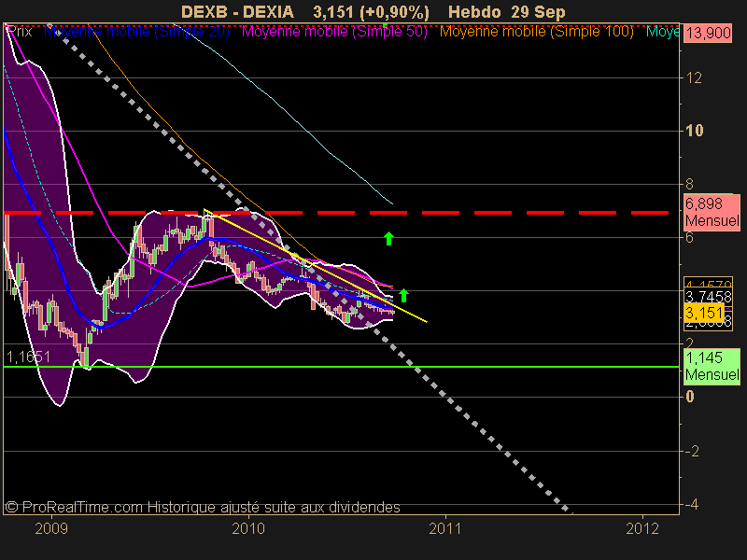Viewport: 747px width, 560px height.
Task: Select the red dashed horizontal resistance line
Action: click(335, 213)
